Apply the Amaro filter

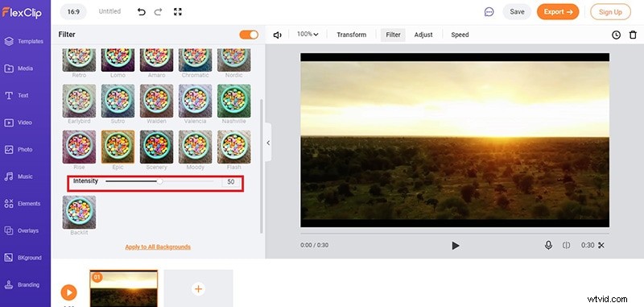156,60
